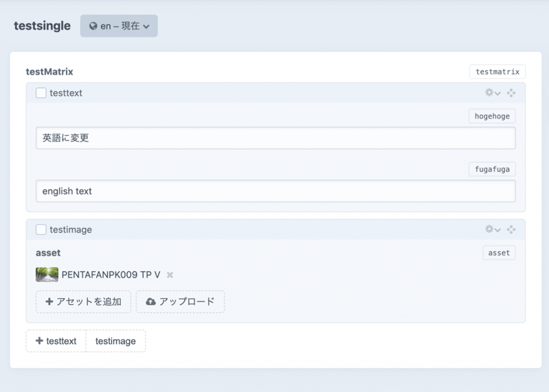Viewport: 549px width, 392px height.
Task: Focus the english text input field
Action: [276, 192]
